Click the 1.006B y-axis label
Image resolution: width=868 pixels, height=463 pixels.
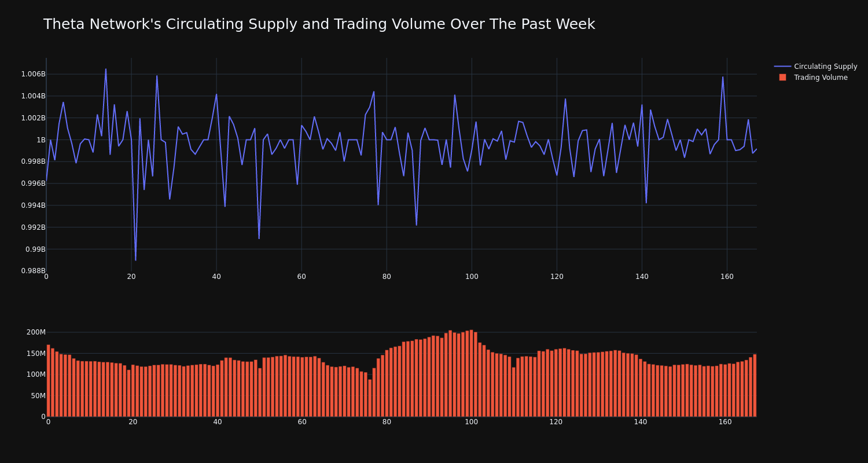pyautogui.click(x=33, y=74)
